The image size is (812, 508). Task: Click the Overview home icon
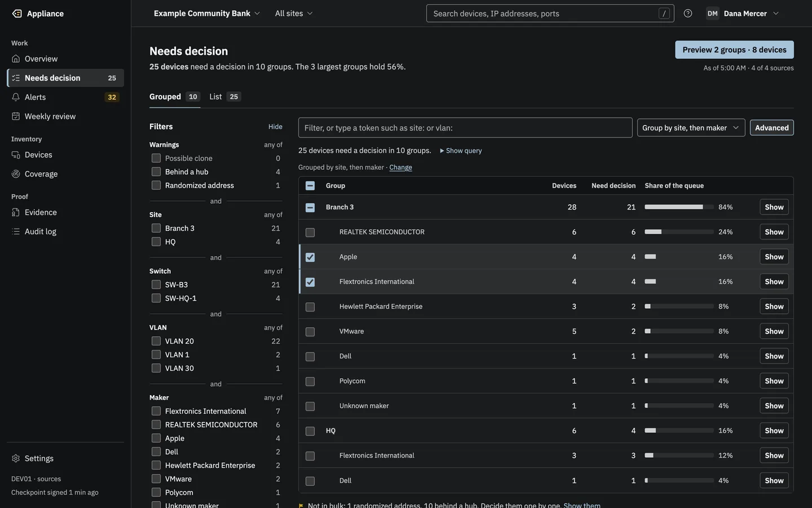(x=16, y=59)
